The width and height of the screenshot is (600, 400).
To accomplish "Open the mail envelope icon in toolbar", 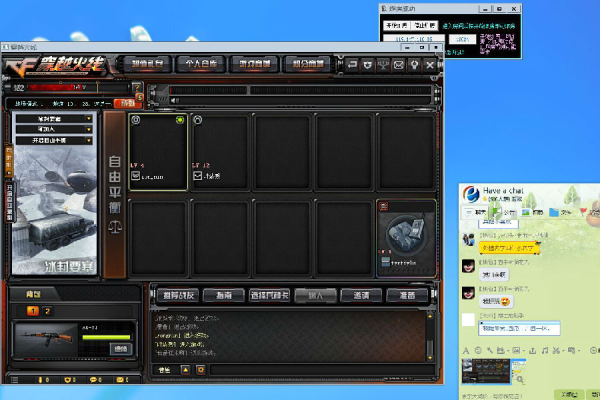I will 399,65.
